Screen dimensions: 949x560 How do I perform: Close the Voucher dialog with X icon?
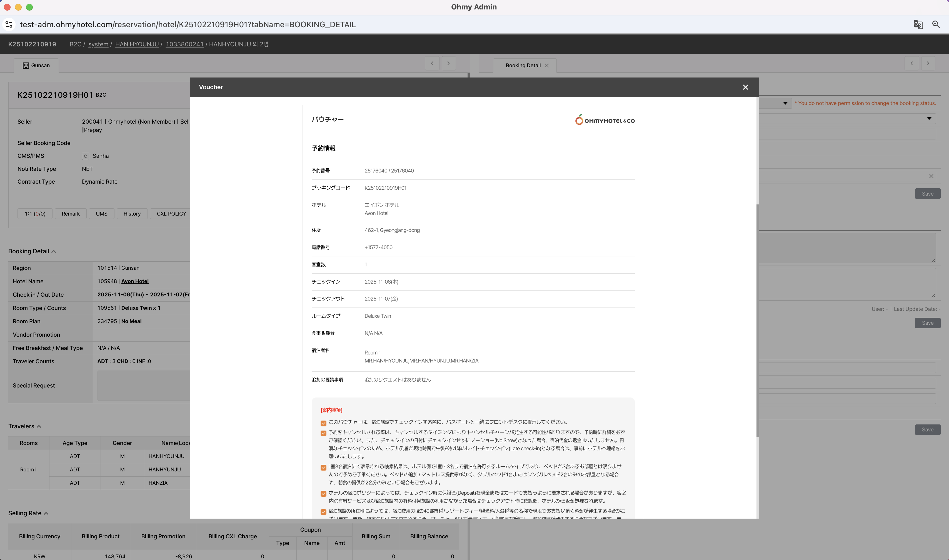745,87
